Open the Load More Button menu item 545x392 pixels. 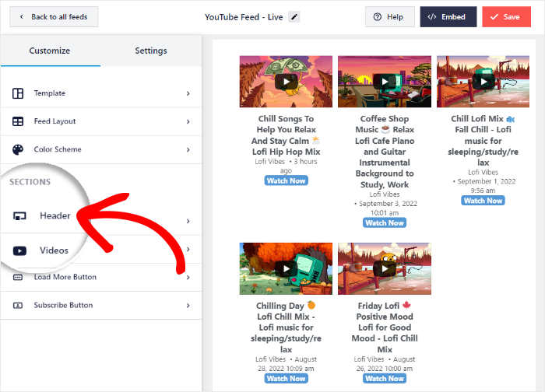coord(100,277)
